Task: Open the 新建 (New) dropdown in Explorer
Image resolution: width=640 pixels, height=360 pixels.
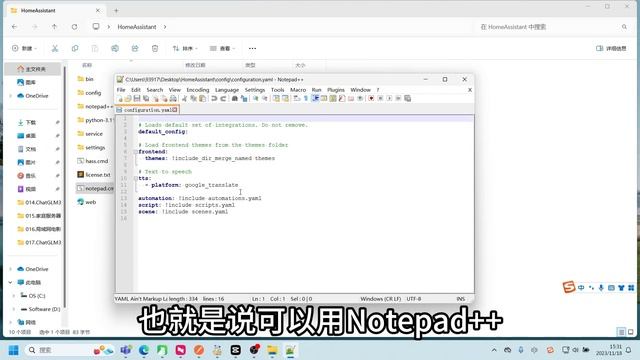Action: (24, 48)
